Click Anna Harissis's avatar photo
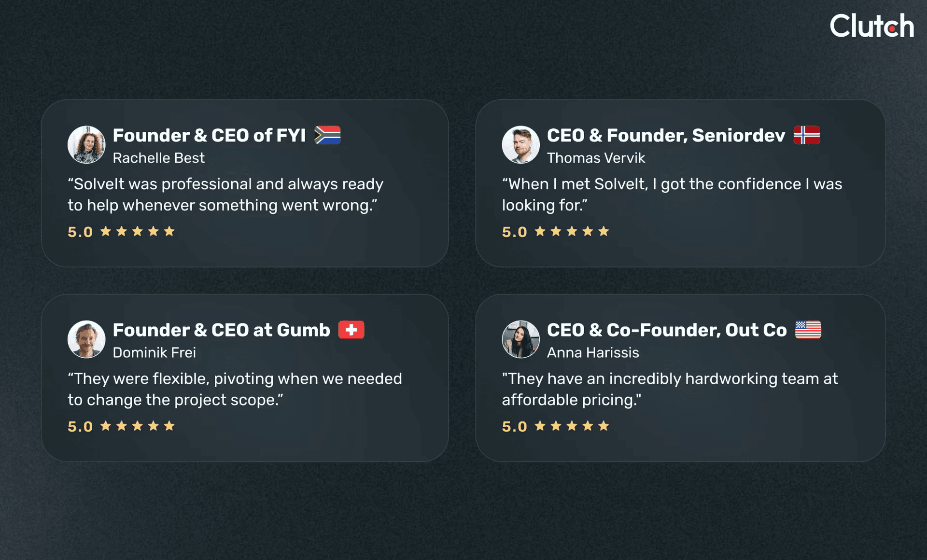The image size is (927, 560). pyautogui.click(x=520, y=339)
